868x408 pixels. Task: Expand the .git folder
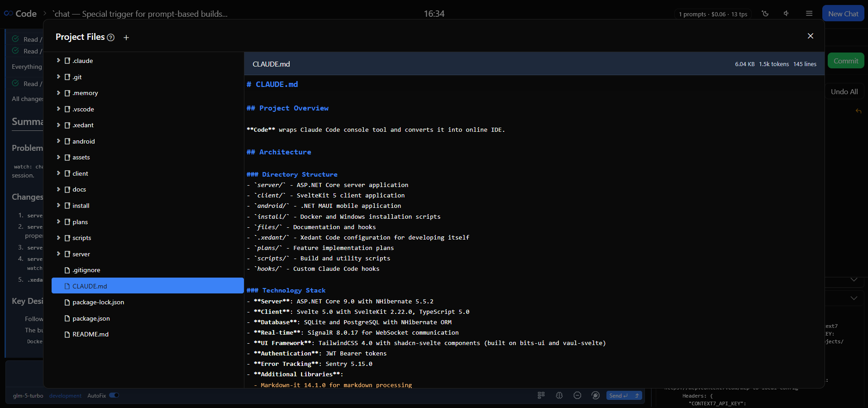pos(58,77)
